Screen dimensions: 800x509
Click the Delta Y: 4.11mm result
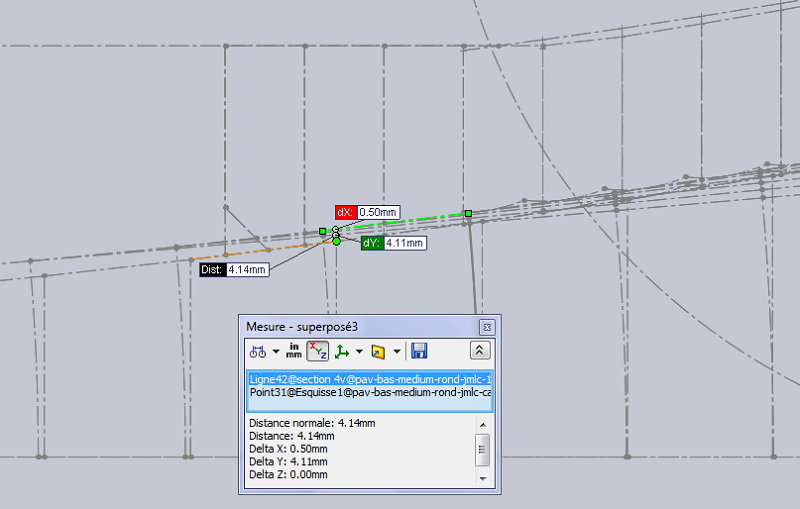[x=288, y=462]
